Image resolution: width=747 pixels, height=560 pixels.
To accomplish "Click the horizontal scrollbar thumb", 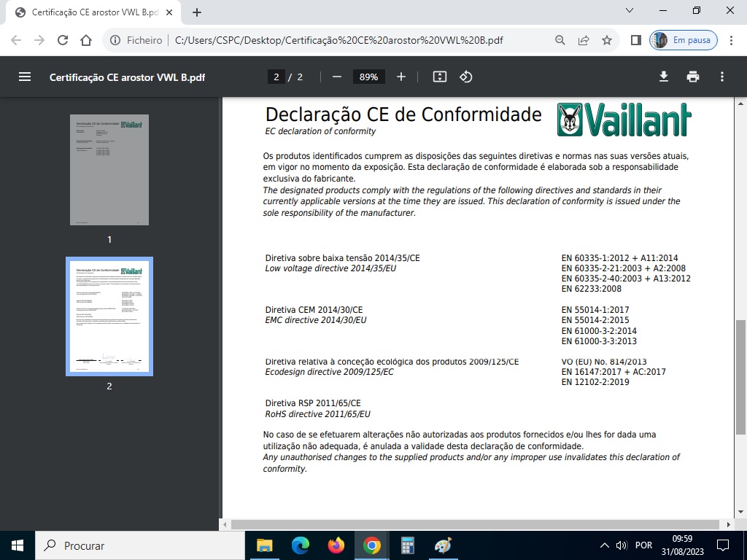I will [475, 524].
